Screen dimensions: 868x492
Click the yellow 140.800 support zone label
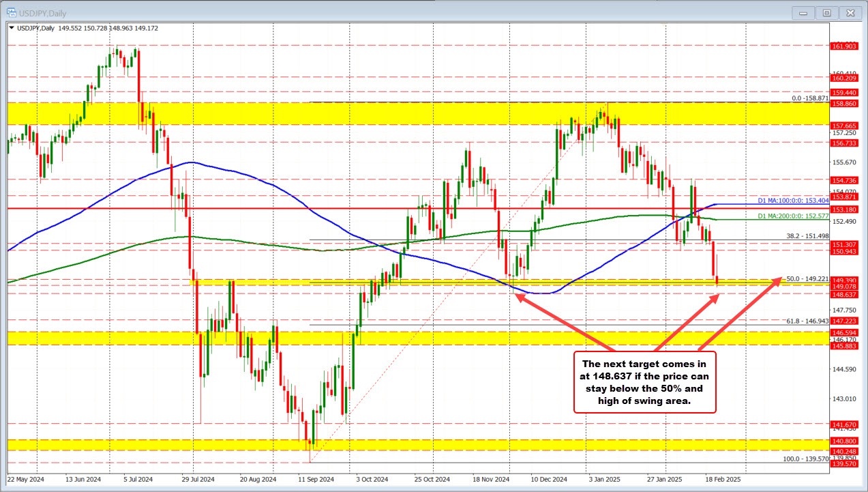(x=845, y=441)
